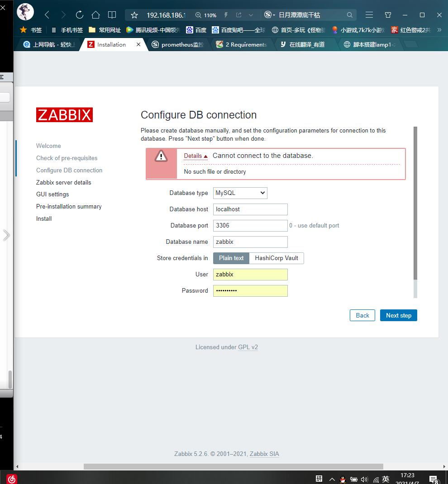
Task: Click the Next step button
Action: (399, 315)
